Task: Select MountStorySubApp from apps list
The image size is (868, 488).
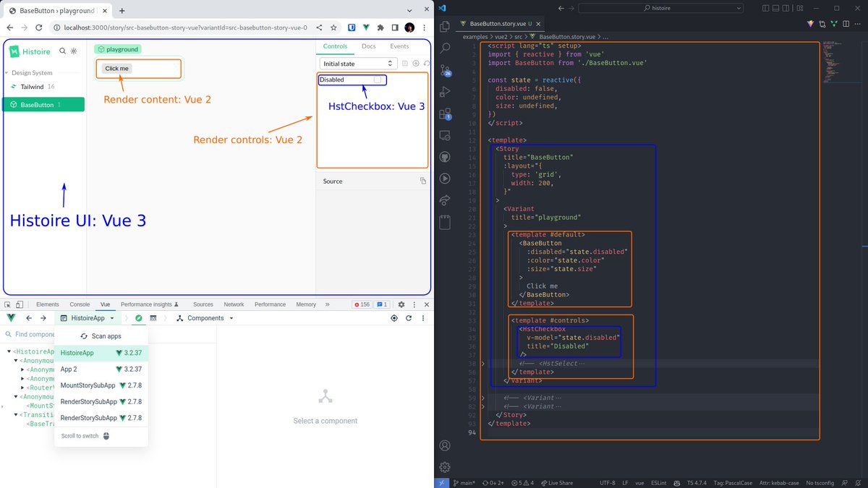Action: point(101,385)
